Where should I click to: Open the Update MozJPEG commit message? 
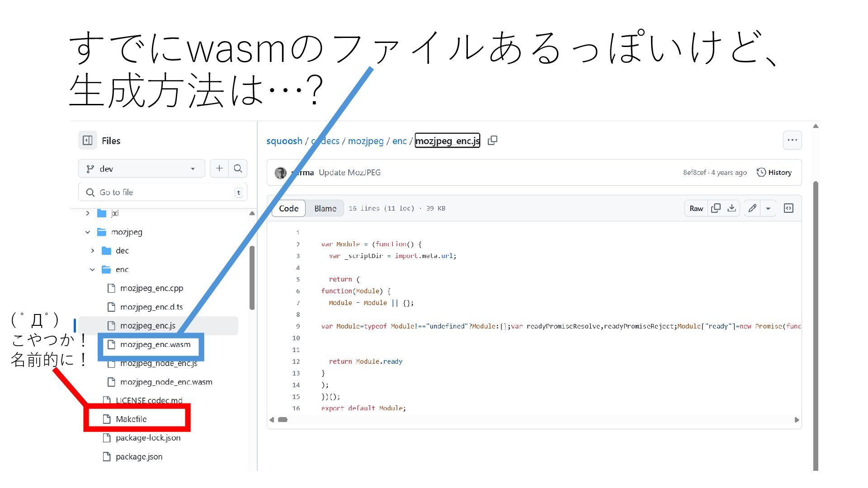pos(349,173)
